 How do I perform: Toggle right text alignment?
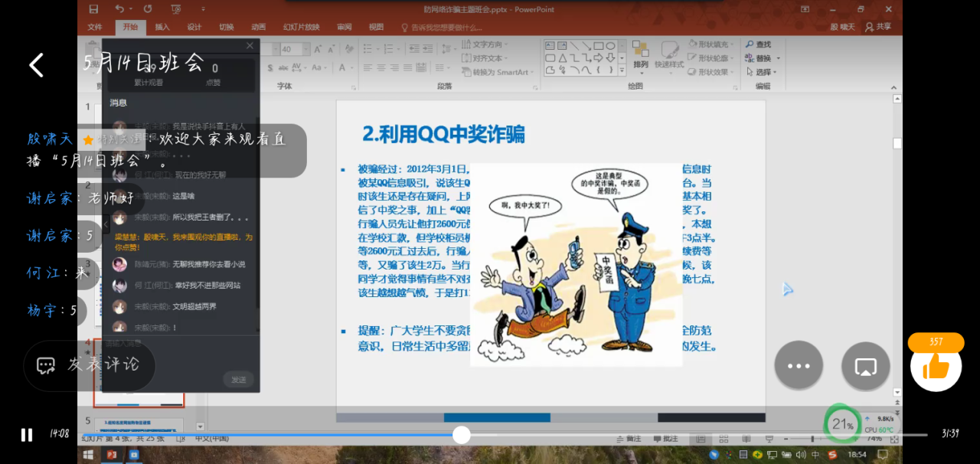(x=394, y=67)
